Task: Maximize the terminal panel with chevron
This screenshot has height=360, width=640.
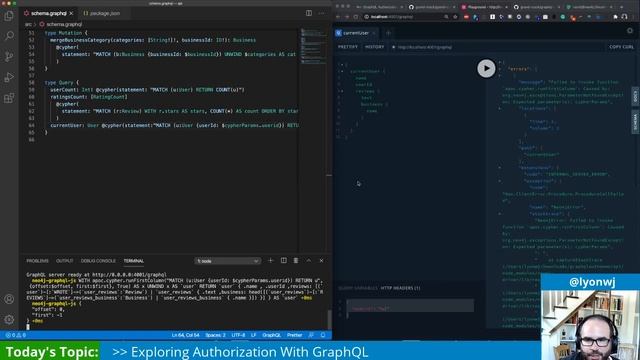Action: pyautogui.click(x=309, y=260)
